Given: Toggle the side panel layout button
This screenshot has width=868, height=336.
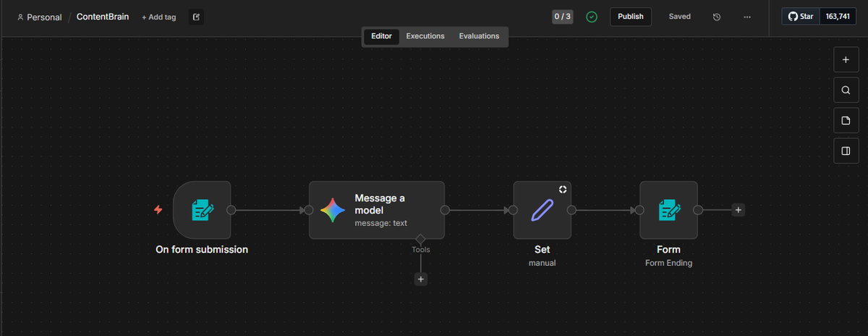Looking at the screenshot, I should 846,151.
